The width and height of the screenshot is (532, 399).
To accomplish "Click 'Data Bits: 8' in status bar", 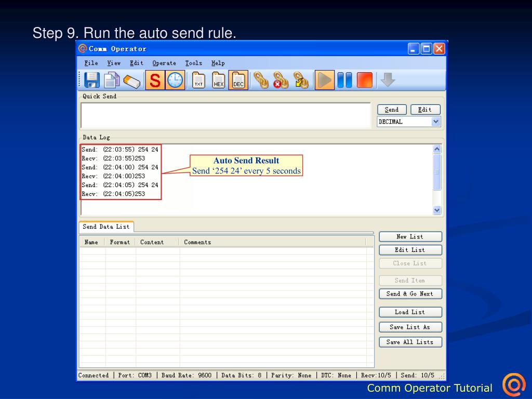I will tap(242, 375).
